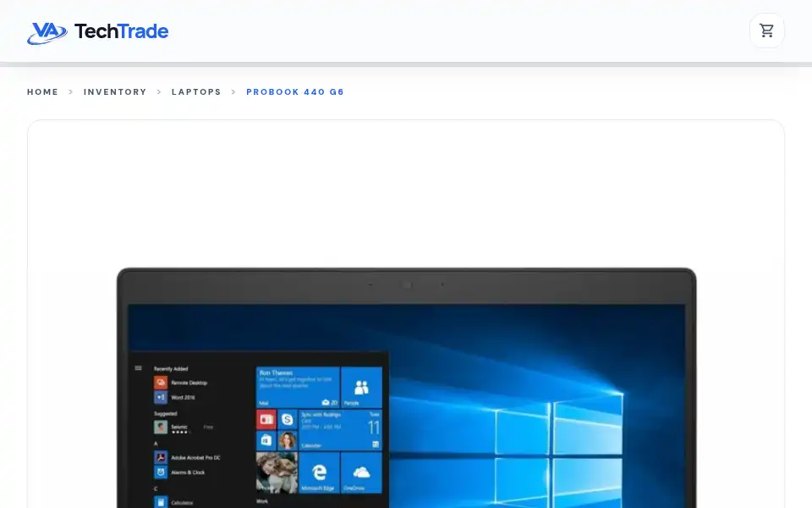Image resolution: width=812 pixels, height=508 pixels.
Task: Select the ProBook 440 G6 breadcrumb
Action: (295, 91)
